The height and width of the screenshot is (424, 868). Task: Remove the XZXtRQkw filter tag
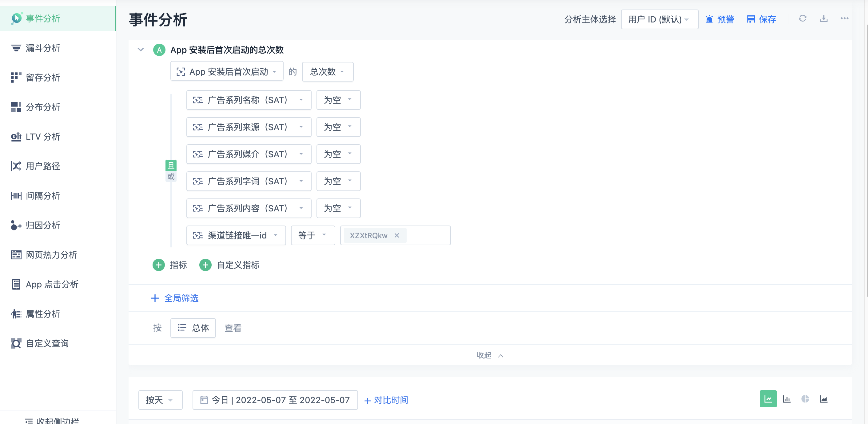tap(396, 235)
